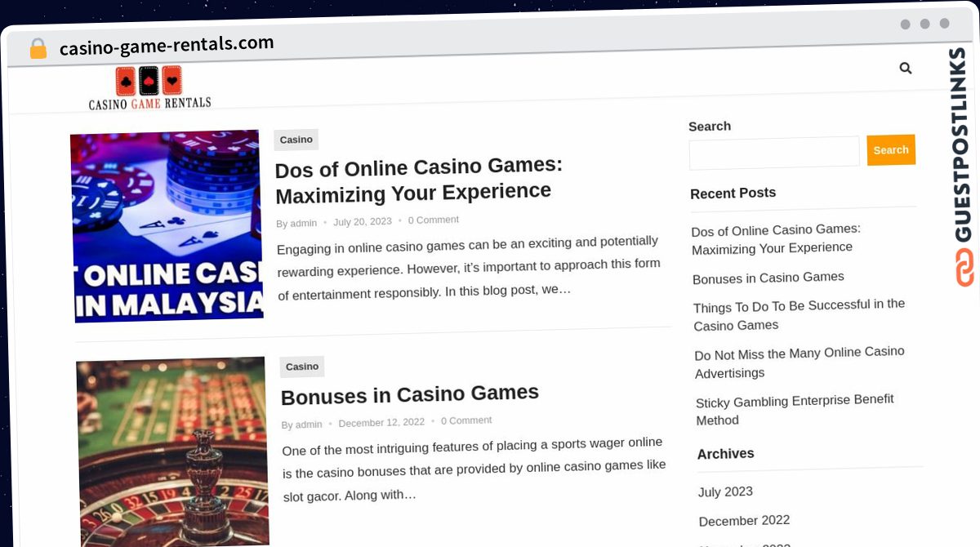Image resolution: width=980 pixels, height=547 pixels.
Task: Click admin author on December 12 post
Action: [x=309, y=425]
